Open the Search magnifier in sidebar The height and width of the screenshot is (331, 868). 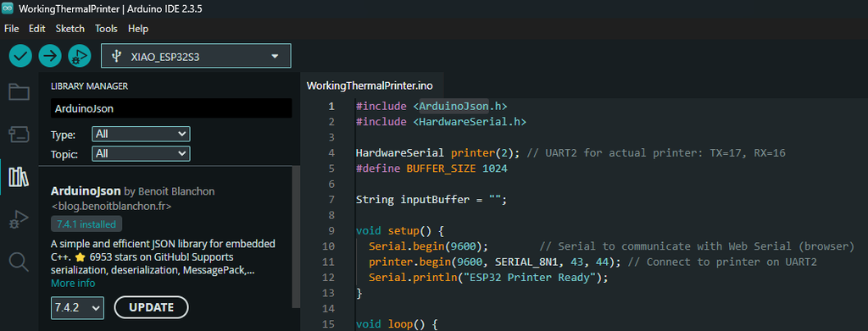[19, 262]
